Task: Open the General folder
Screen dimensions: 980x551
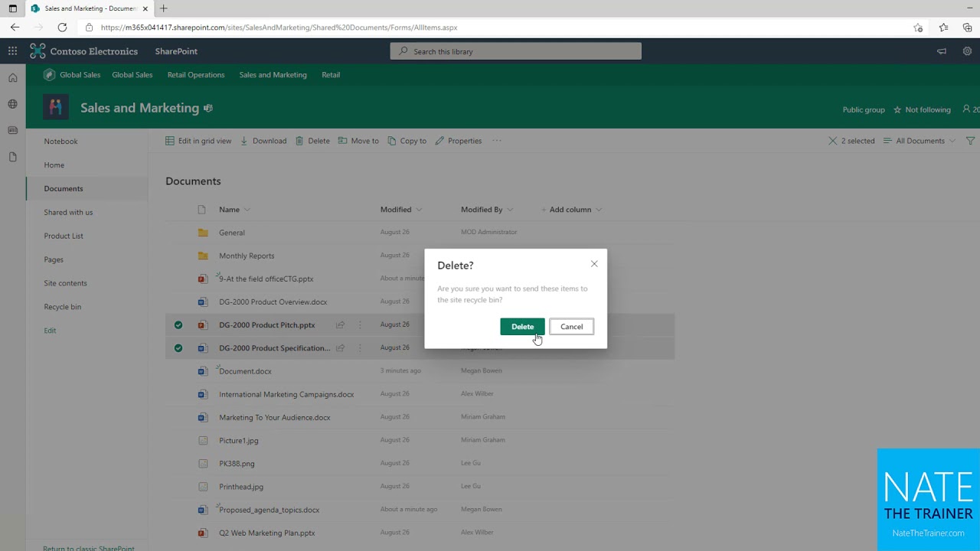Action: click(232, 233)
